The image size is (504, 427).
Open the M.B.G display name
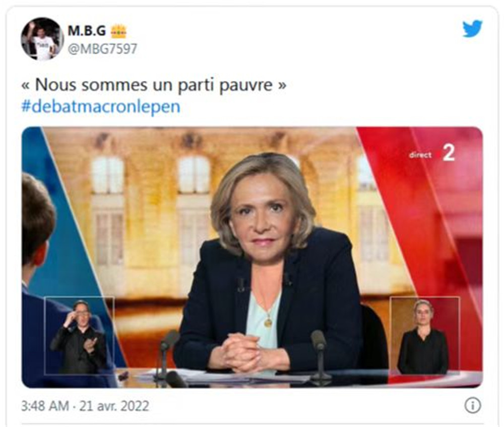(87, 31)
